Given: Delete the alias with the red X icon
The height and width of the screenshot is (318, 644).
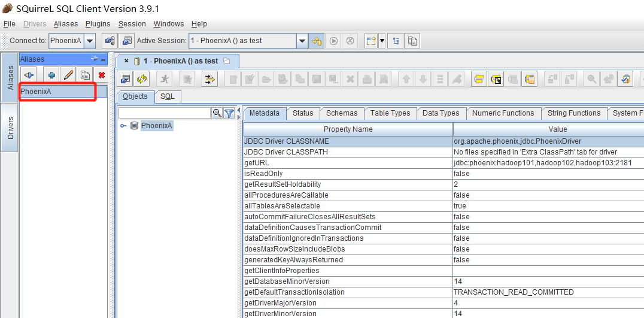Looking at the screenshot, I should 101,75.
